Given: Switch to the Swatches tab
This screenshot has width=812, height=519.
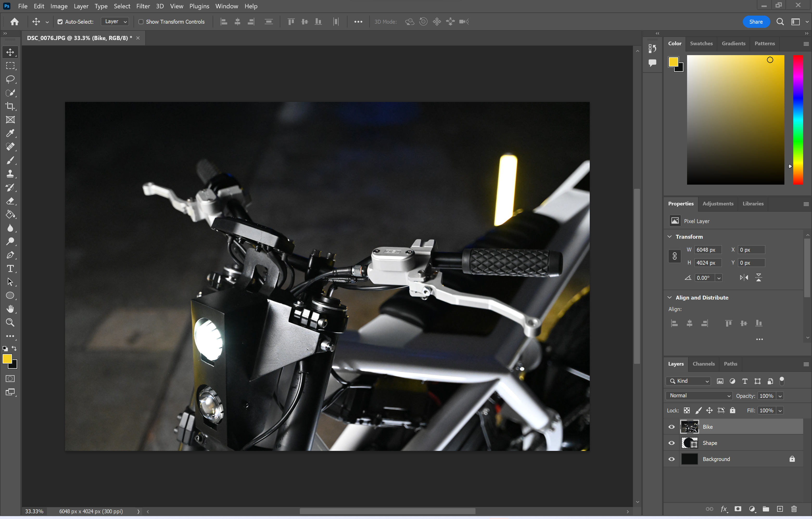Looking at the screenshot, I should 701,43.
